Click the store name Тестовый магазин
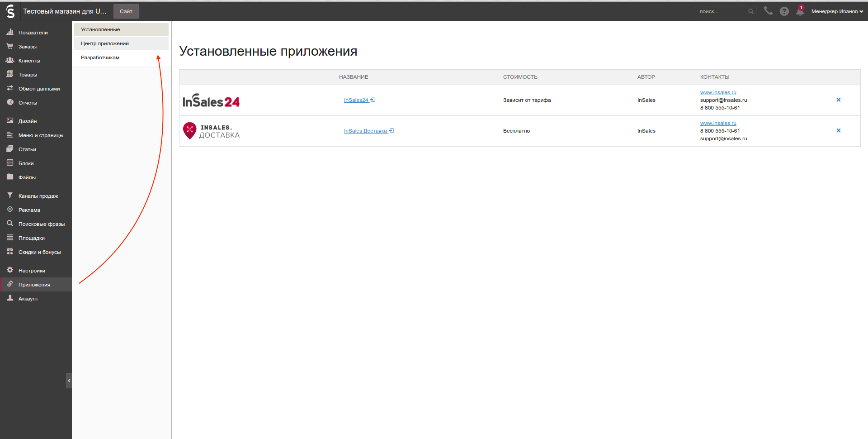This screenshot has height=439, width=868. (x=65, y=11)
